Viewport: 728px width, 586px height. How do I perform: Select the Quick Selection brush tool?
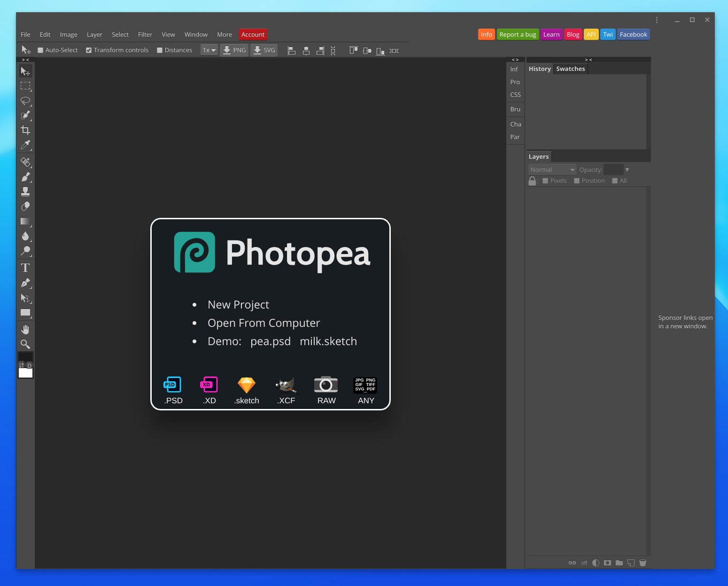point(25,116)
